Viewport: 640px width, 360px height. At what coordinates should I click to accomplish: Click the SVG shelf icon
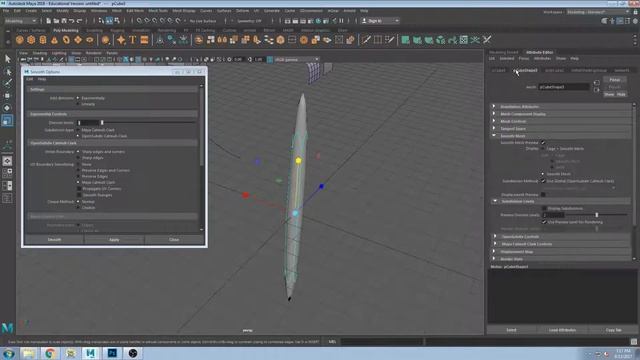click(x=144, y=40)
